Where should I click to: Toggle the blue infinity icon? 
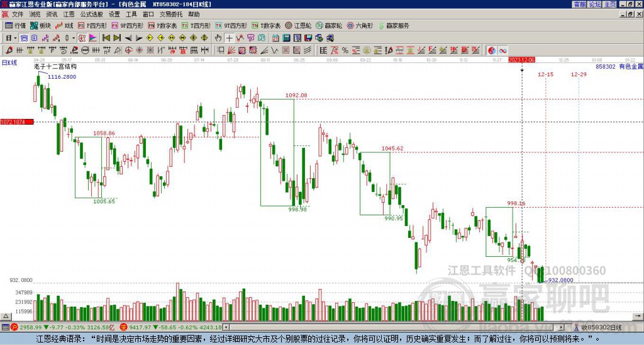[502, 50]
